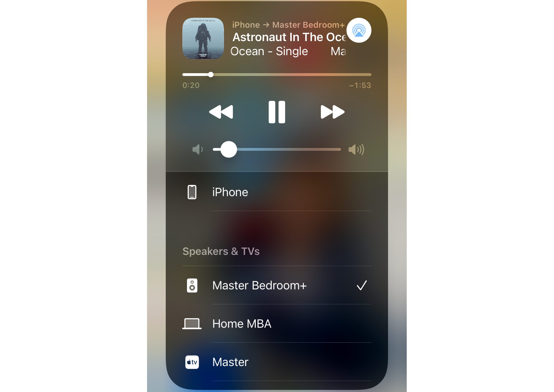The height and width of the screenshot is (392, 554).
Task: Tap speaker icon on the right
Action: pos(356,149)
